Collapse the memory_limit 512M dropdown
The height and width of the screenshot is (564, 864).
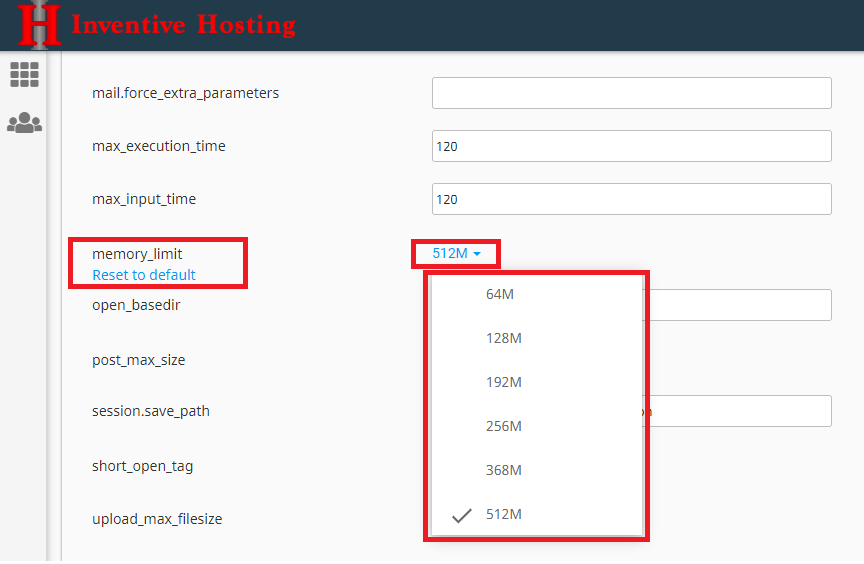[456, 254]
